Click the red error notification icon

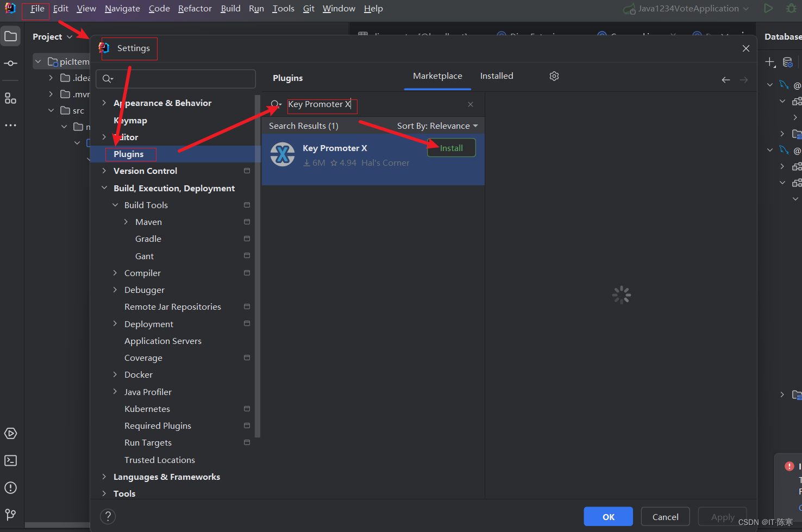point(790,466)
